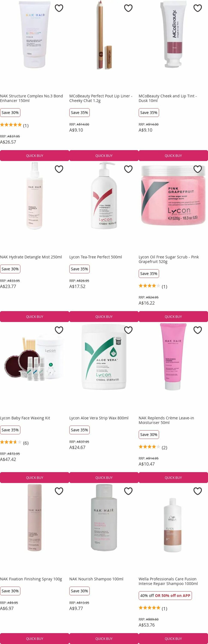Toggle wishlist heart on NAK Replends Crème
This screenshot has width=208, height=644.
(x=197, y=330)
